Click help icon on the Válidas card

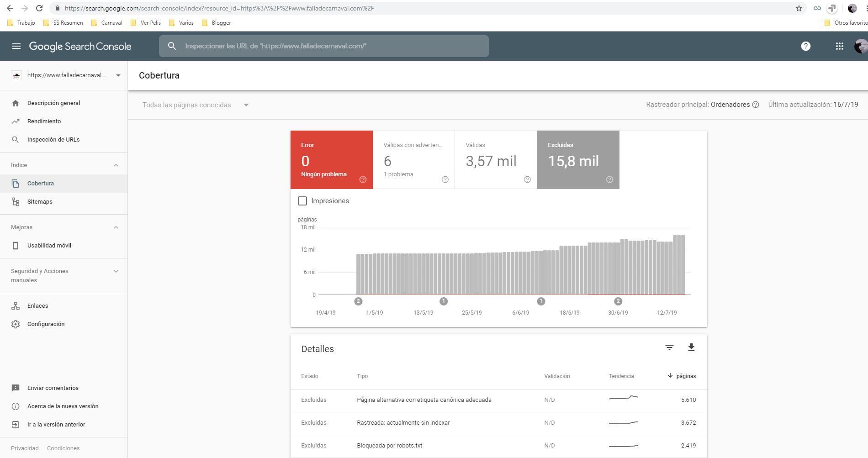tap(527, 179)
